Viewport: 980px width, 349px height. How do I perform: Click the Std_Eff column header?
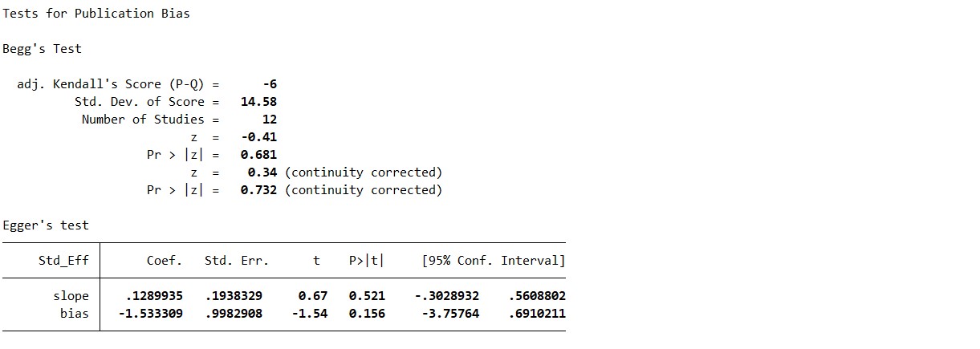coord(63,261)
